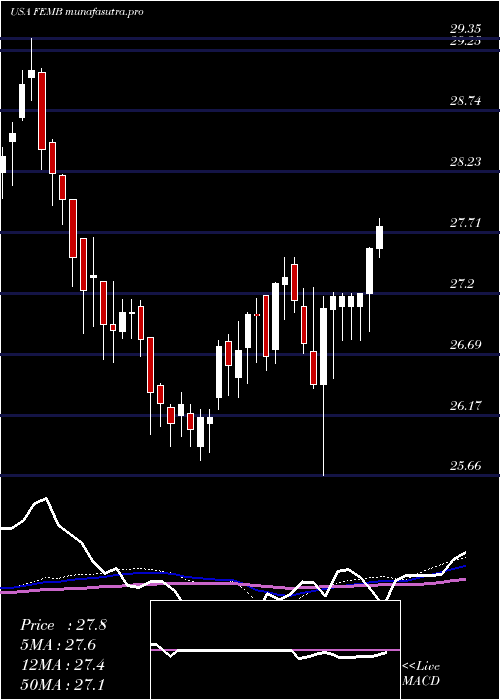Click the tall red candle below 29.25 peak
The image size is (500, 700).
point(42,111)
